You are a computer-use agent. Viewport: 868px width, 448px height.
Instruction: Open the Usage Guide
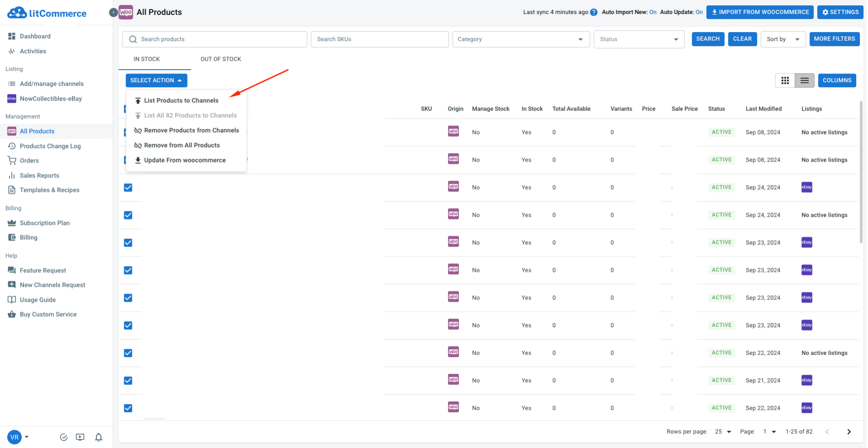coord(37,299)
